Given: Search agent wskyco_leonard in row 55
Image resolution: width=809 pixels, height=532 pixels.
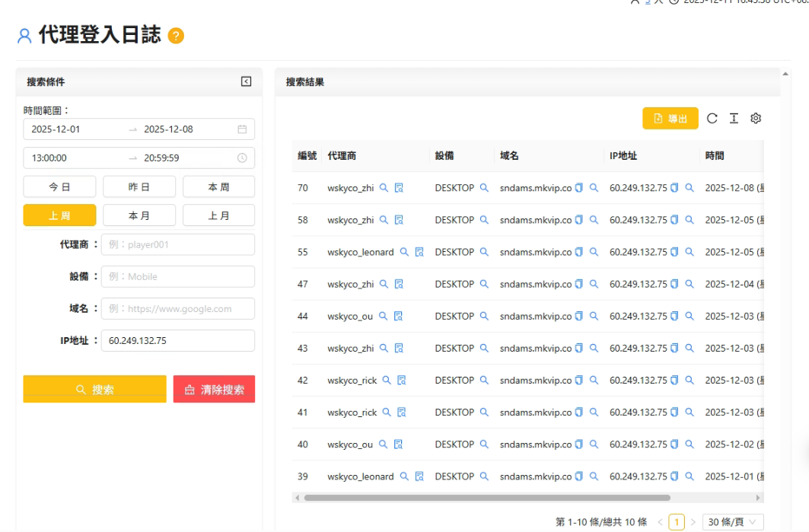Looking at the screenshot, I should 404,252.
